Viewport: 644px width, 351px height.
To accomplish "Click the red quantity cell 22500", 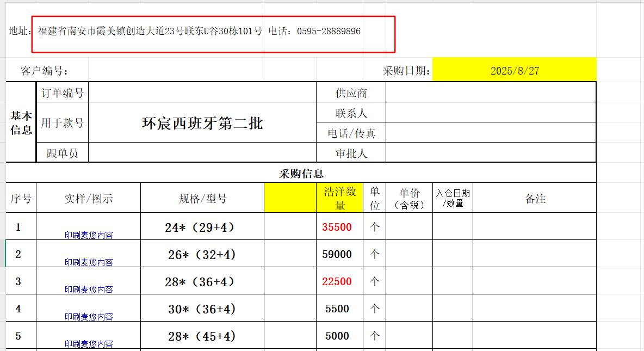I will click(337, 281).
